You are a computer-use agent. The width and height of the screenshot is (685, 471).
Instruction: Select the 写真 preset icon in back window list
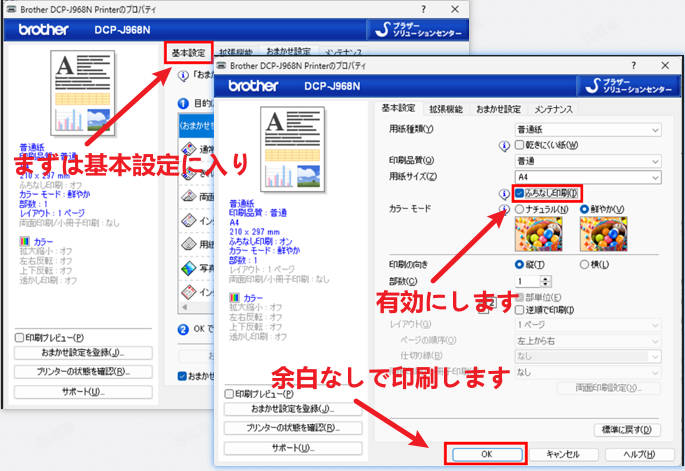[x=189, y=268]
